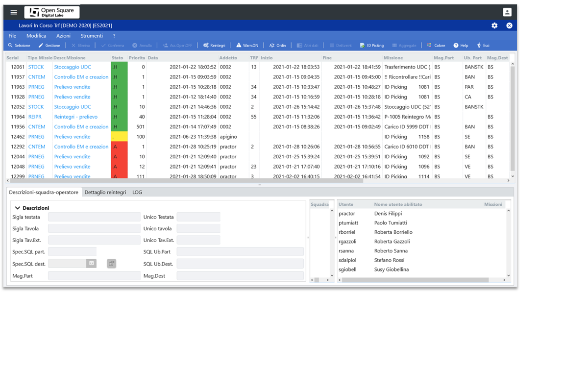This screenshot has height=392, width=588.
Task: Click the main table horizontal scrollbar
Action: point(186,181)
